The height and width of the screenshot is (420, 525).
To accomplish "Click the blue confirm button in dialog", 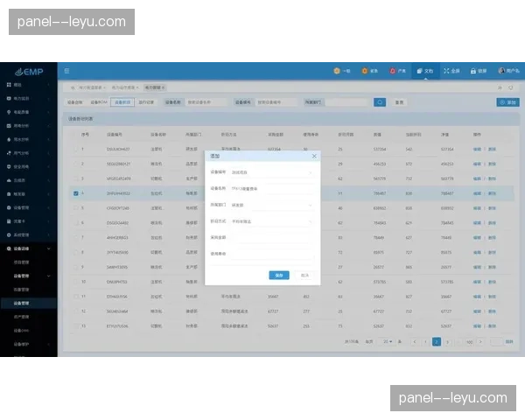I will [x=278, y=275].
